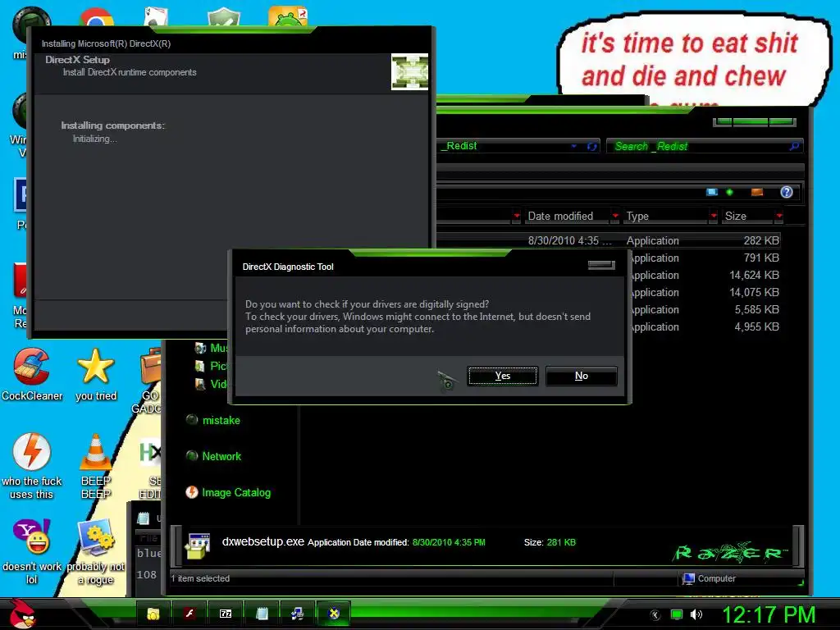840x630 pixels.
Task: Open the setup installer taskbar button
Action: [297, 614]
